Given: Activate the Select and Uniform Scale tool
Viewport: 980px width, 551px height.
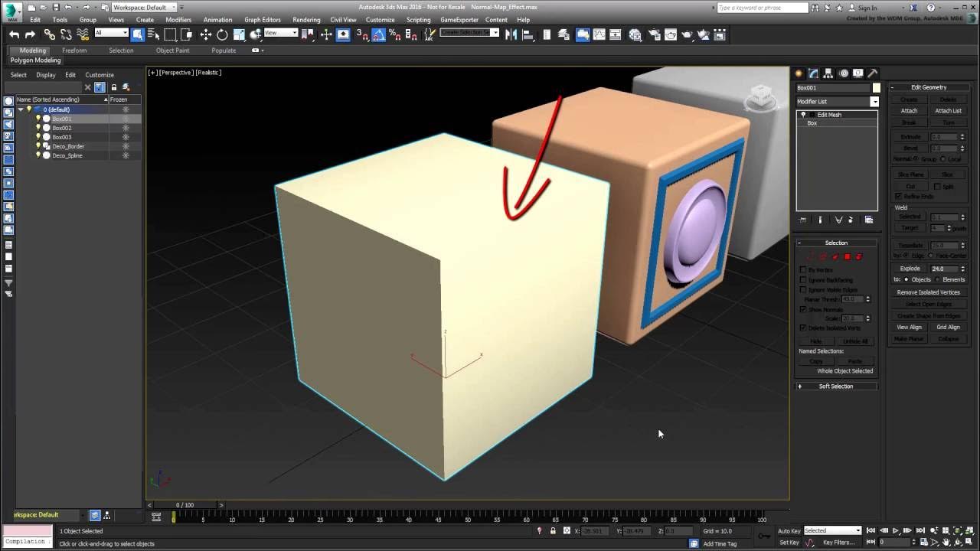Looking at the screenshot, I should (239, 34).
